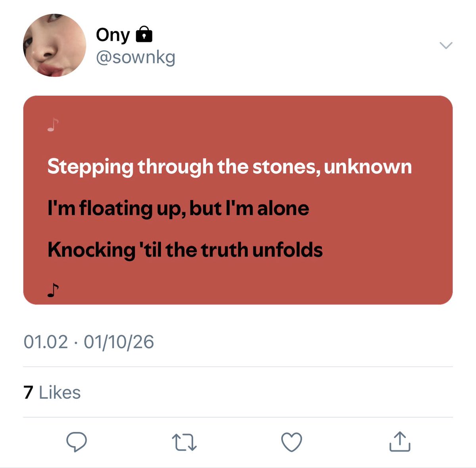Screen dimensions: 476x468
Task: Open the red lyrics card image
Action: (238, 200)
